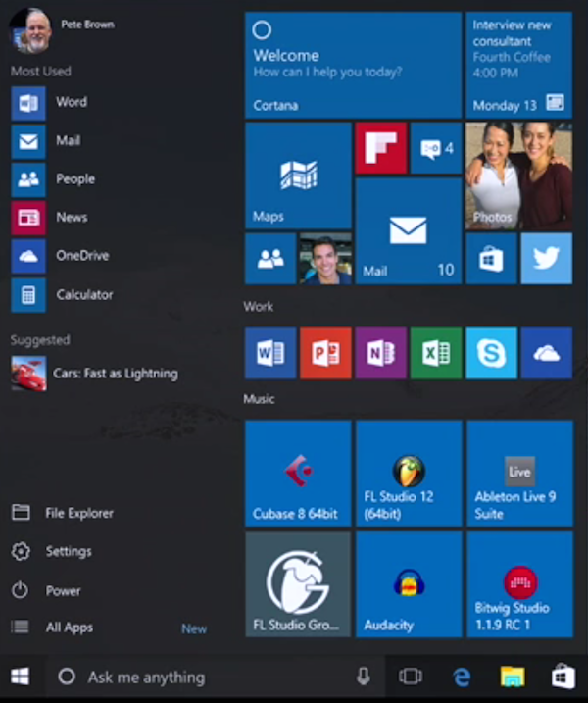
Task: Launch Cubase 8 64bit tile
Action: (x=298, y=474)
